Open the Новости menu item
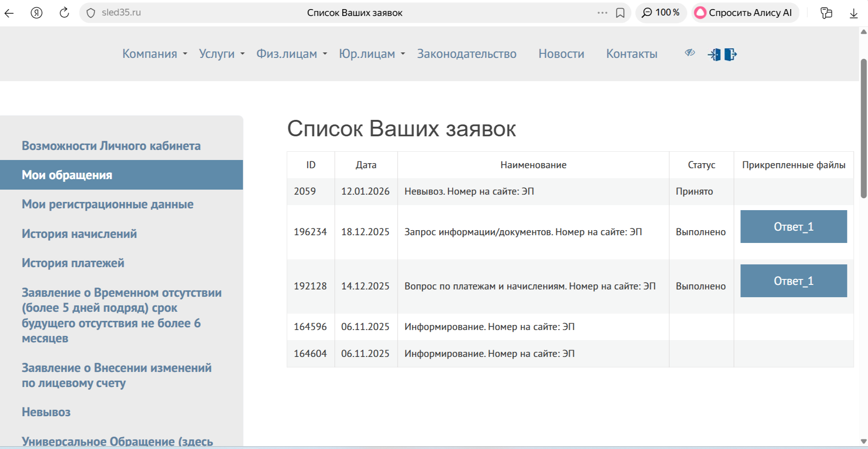This screenshot has height=449, width=868. [x=561, y=54]
